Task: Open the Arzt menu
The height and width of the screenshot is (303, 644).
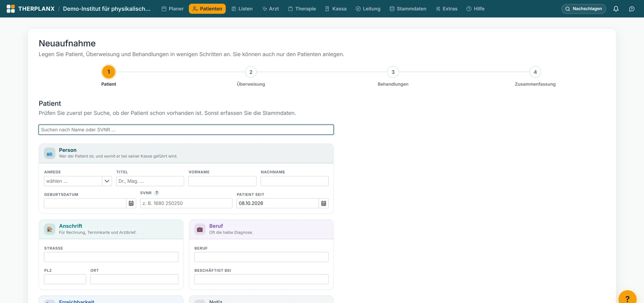Action: (270, 9)
